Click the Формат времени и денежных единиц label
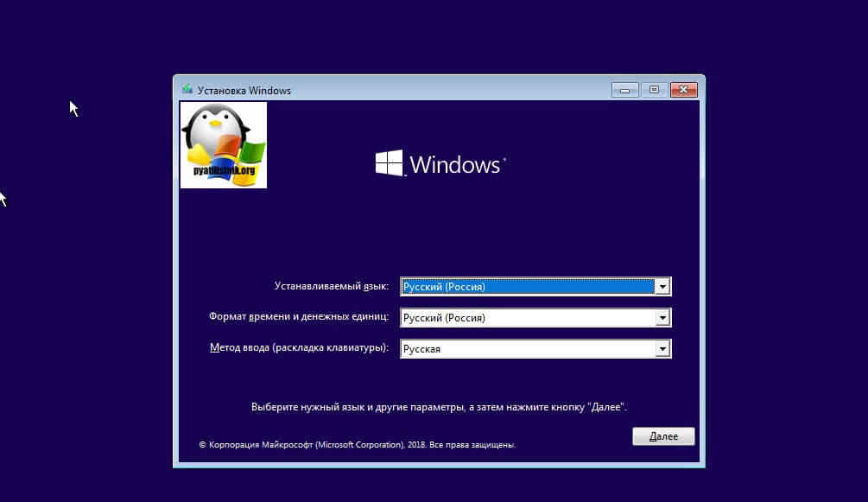 tap(299, 317)
